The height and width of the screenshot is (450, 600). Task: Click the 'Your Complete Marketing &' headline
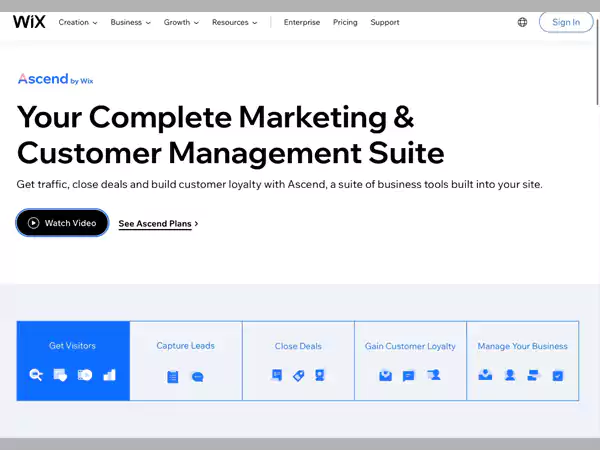pyautogui.click(x=215, y=117)
